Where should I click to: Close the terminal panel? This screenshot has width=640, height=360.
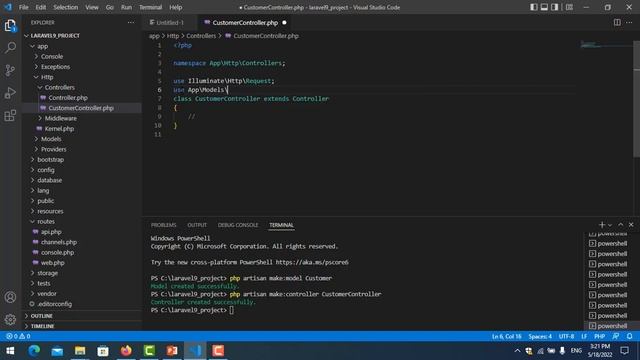631,225
